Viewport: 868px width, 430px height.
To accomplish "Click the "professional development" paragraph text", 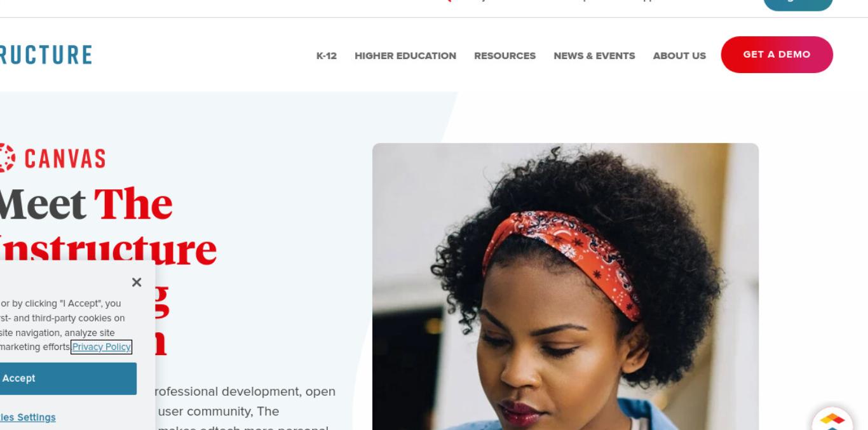I will click(247, 391).
